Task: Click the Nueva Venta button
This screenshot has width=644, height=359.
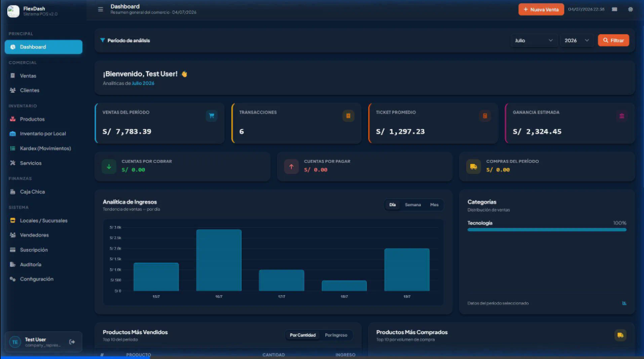Action: tap(541, 9)
